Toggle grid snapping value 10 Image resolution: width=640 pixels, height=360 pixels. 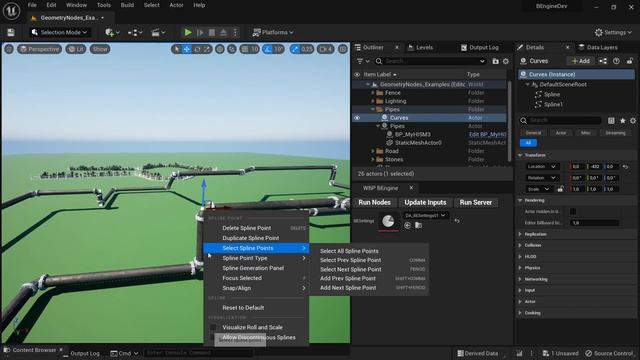click(x=249, y=49)
